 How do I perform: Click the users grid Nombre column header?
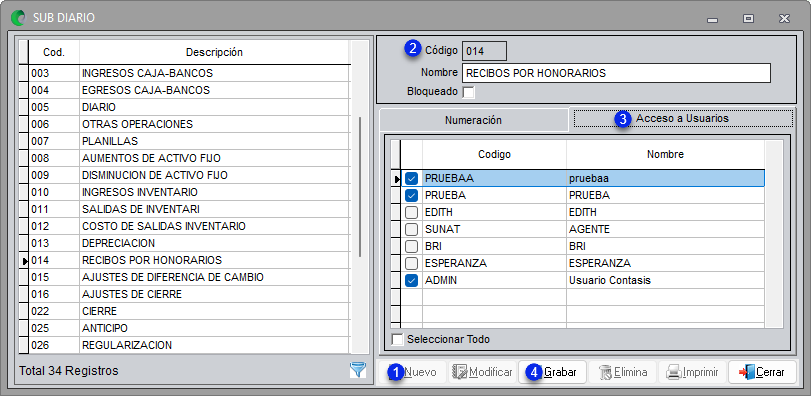666,154
